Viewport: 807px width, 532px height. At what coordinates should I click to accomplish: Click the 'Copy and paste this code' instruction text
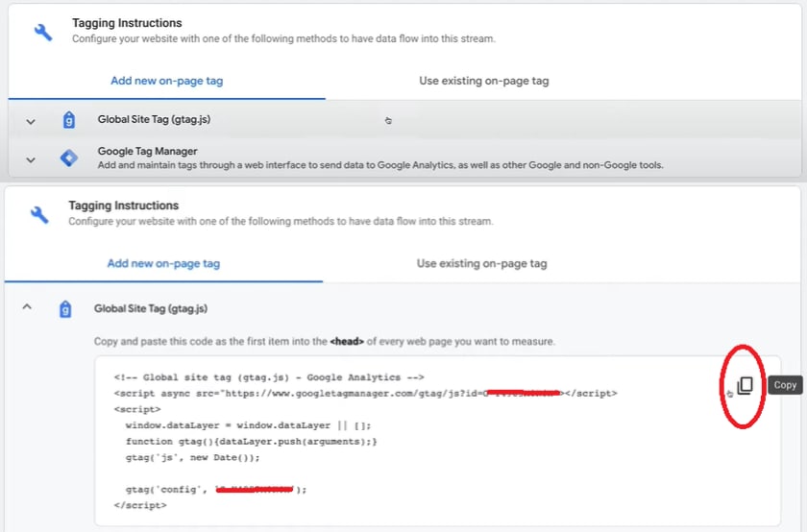(325, 342)
